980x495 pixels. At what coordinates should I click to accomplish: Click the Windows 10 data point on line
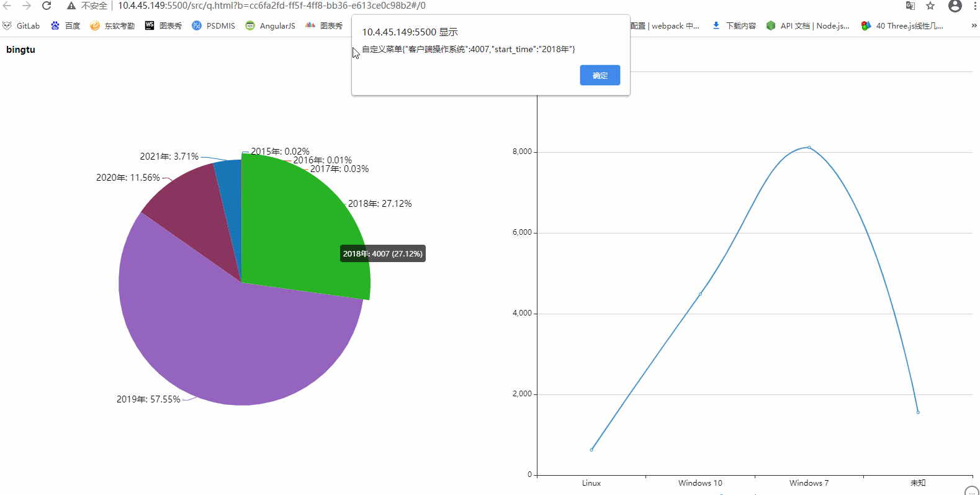click(x=700, y=294)
